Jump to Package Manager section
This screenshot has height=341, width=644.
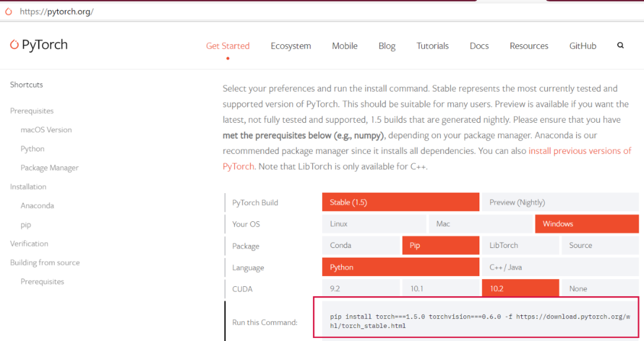tap(49, 168)
